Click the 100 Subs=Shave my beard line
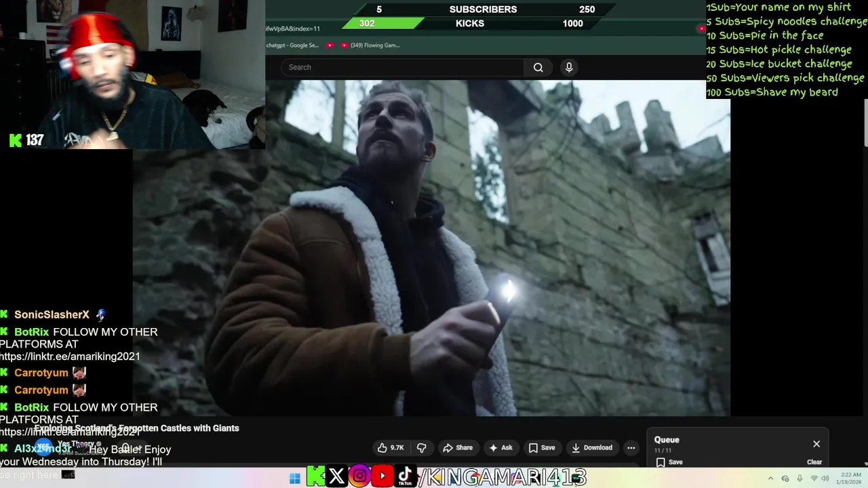The width and height of the screenshot is (868, 488). point(772,92)
